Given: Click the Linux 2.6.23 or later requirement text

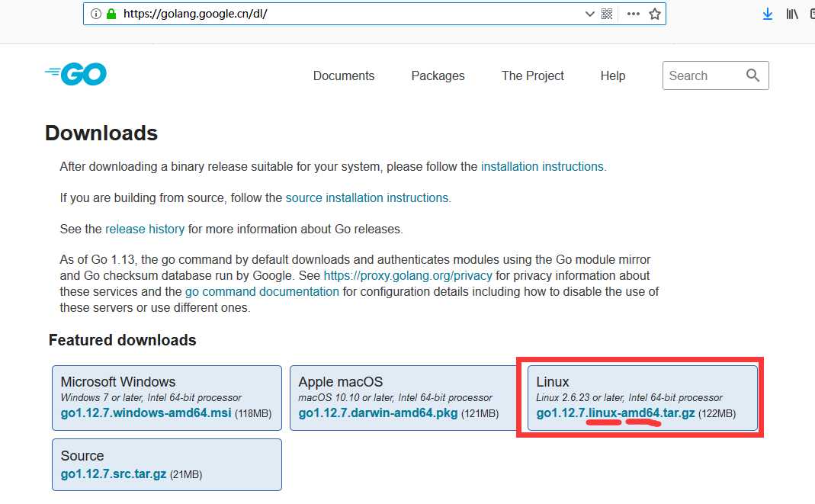Looking at the screenshot, I should tap(630, 397).
